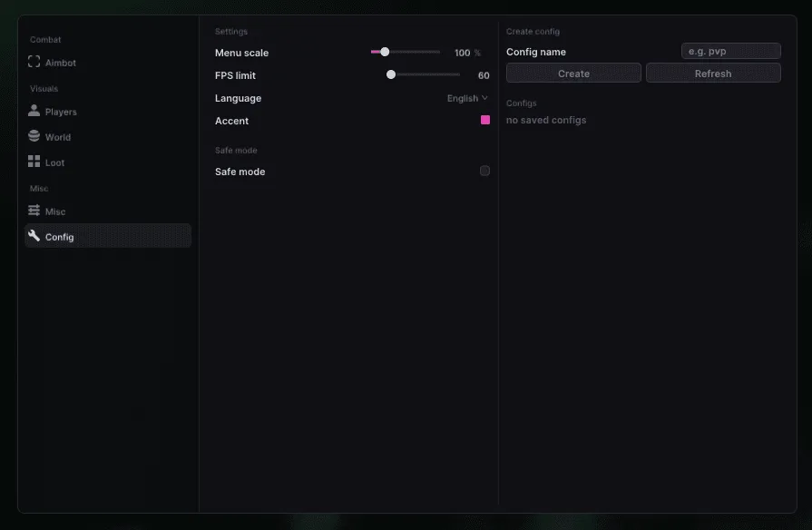The width and height of the screenshot is (812, 530).
Task: Switch to the Aimbot tab
Action: point(108,63)
